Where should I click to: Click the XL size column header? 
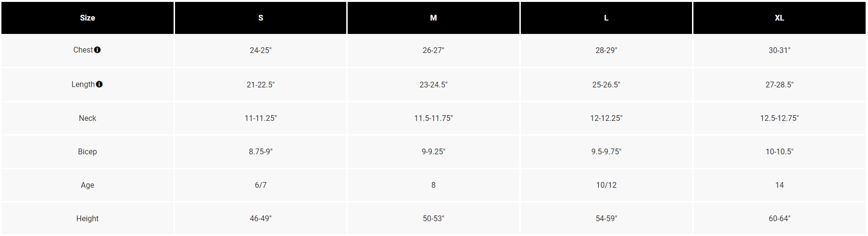[x=779, y=18]
